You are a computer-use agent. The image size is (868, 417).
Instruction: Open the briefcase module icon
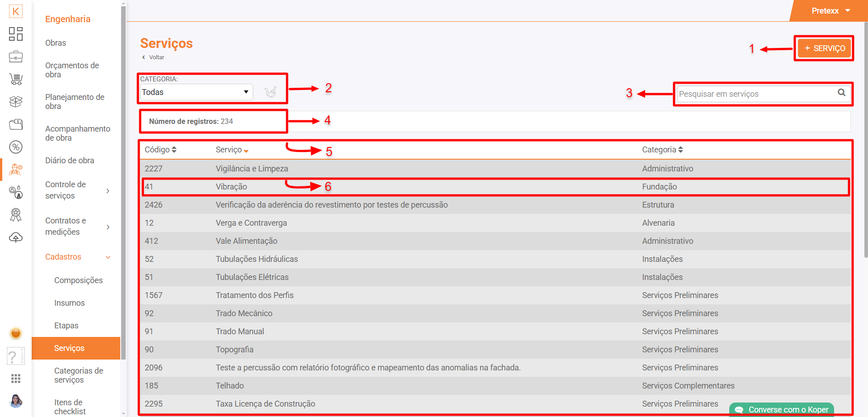(x=16, y=57)
